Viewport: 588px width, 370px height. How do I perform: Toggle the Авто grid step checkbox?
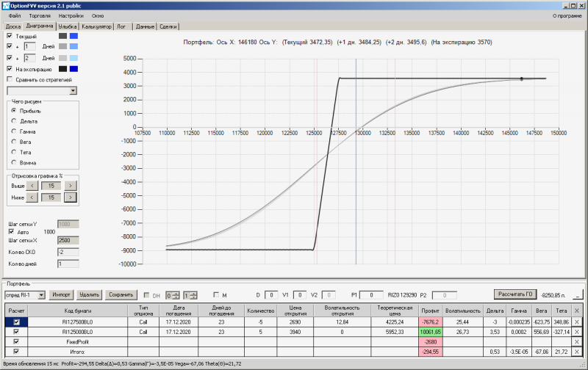coord(11,232)
